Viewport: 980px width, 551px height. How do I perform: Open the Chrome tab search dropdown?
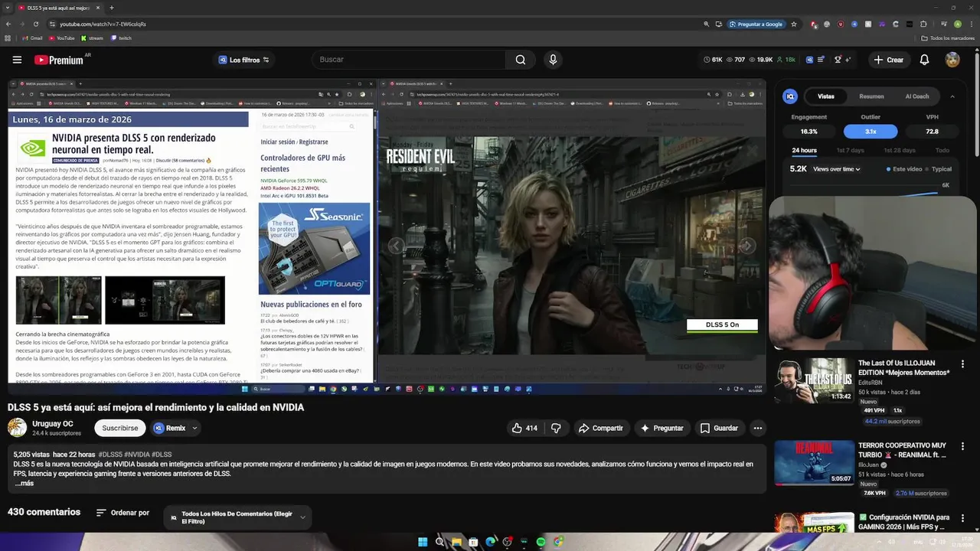[x=8, y=8]
